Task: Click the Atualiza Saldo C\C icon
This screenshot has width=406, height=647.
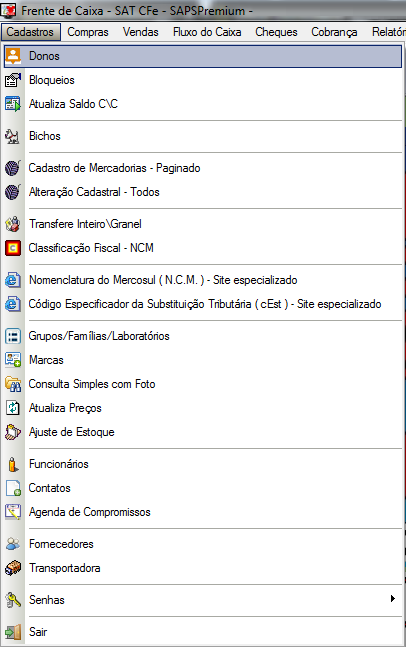Action: pos(13,104)
